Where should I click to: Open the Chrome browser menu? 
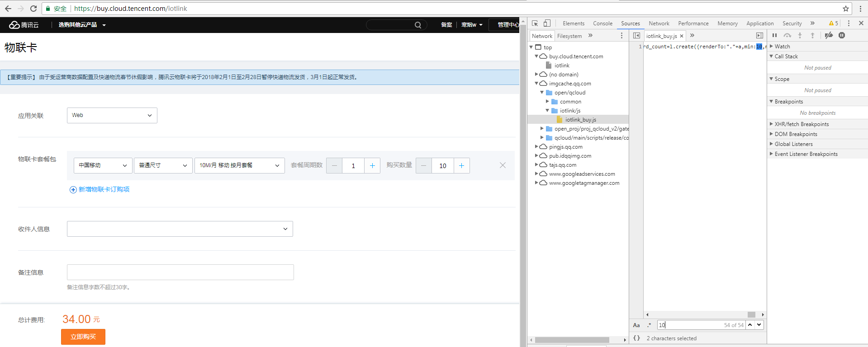[x=860, y=9]
